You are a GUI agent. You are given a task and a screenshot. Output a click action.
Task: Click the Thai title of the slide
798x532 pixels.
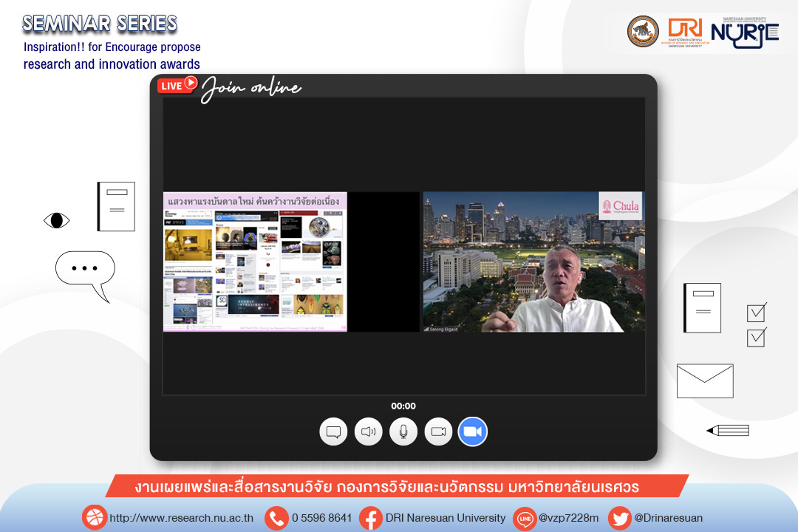[x=253, y=201]
